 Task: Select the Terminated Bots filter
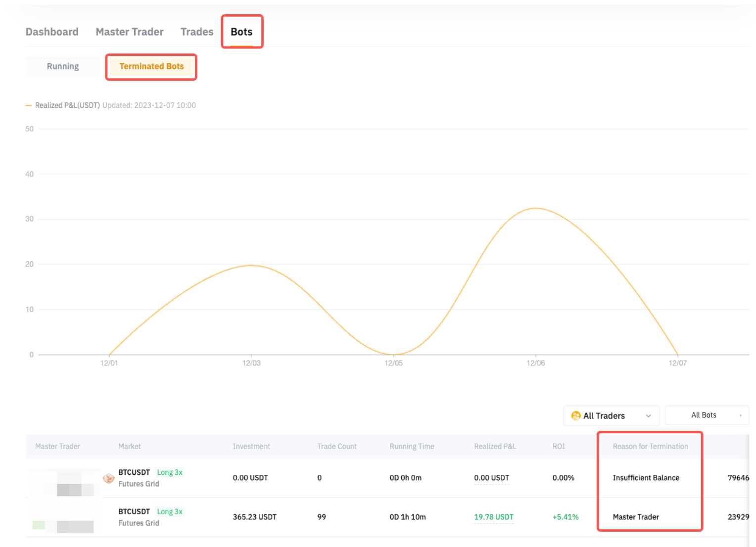coord(151,66)
